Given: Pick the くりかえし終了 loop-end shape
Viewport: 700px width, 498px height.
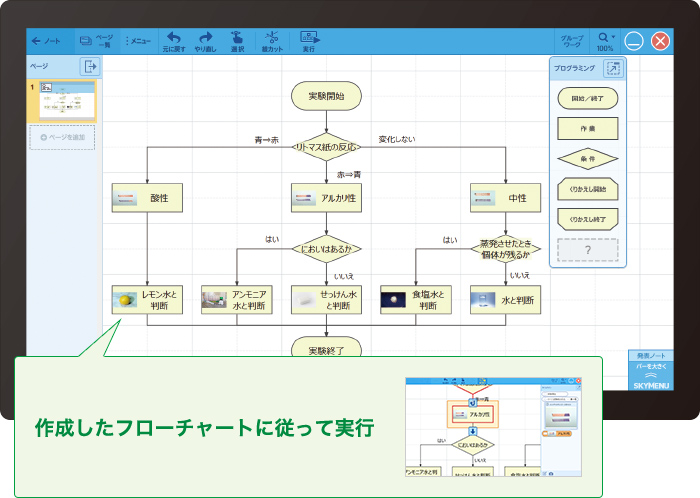Looking at the screenshot, I should pyautogui.click(x=588, y=219).
